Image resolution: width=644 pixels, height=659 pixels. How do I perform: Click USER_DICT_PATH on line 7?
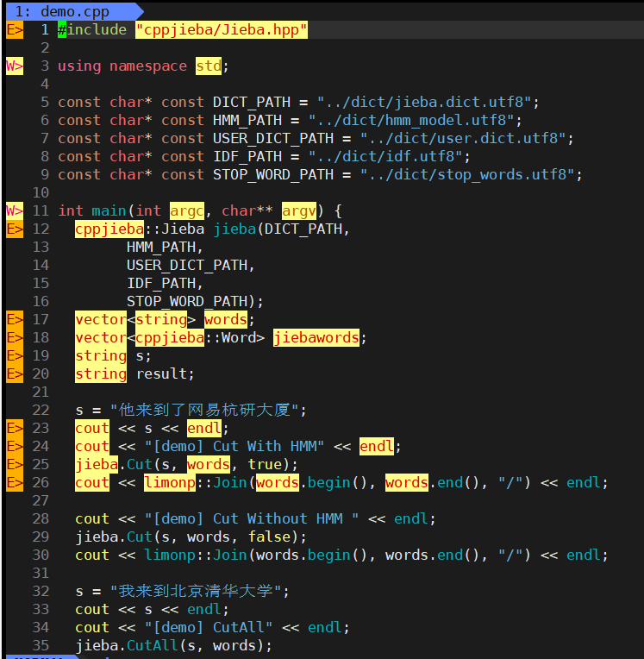[273, 138]
